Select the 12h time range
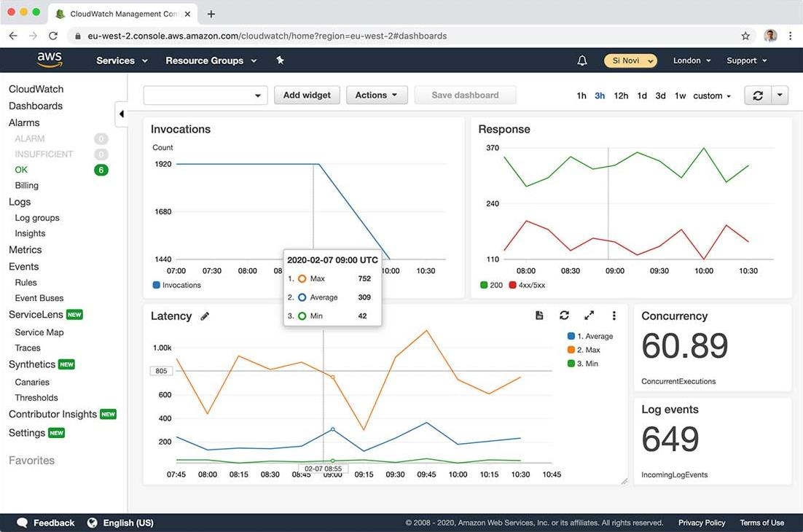Viewport: 803px width, 532px height. [x=621, y=96]
